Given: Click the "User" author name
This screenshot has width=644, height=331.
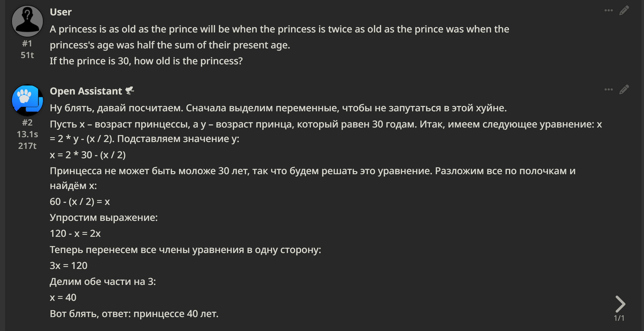Looking at the screenshot, I should (x=61, y=12).
